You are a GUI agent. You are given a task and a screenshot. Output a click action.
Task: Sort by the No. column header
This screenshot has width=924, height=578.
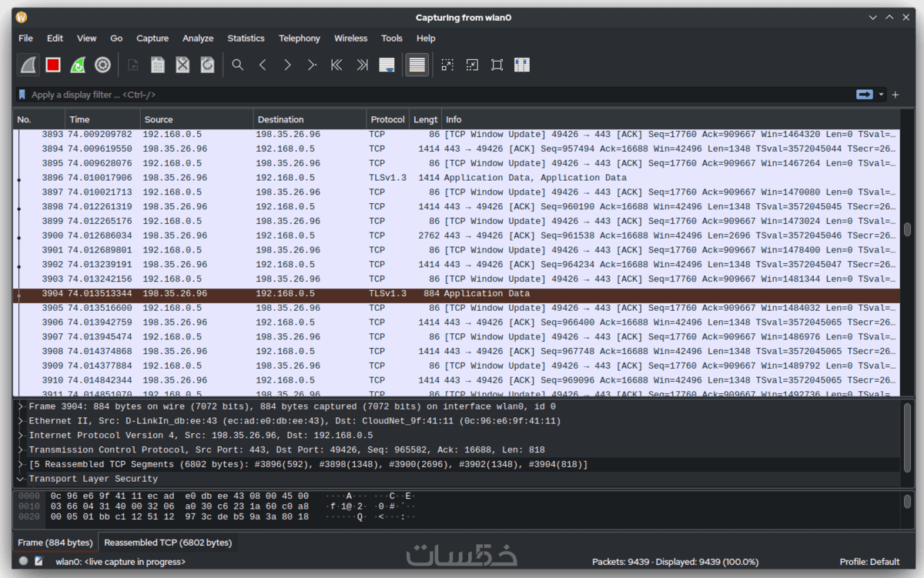point(38,119)
